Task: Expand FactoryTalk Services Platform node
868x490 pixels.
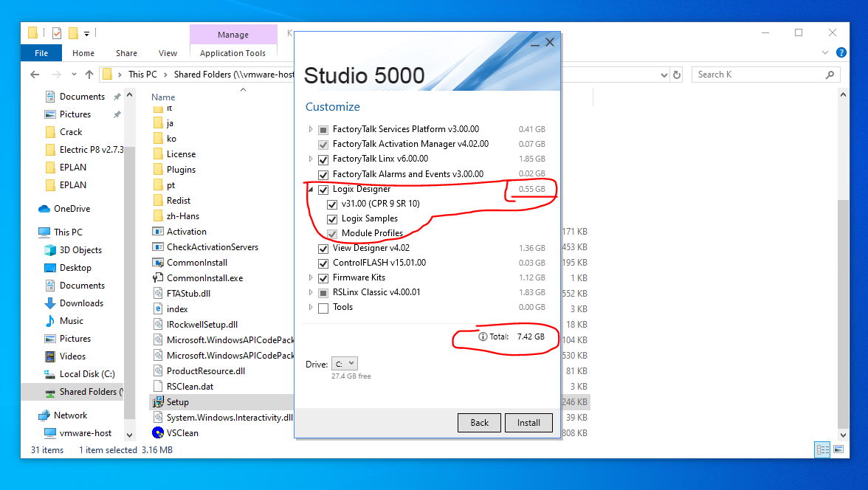Action: click(x=311, y=129)
